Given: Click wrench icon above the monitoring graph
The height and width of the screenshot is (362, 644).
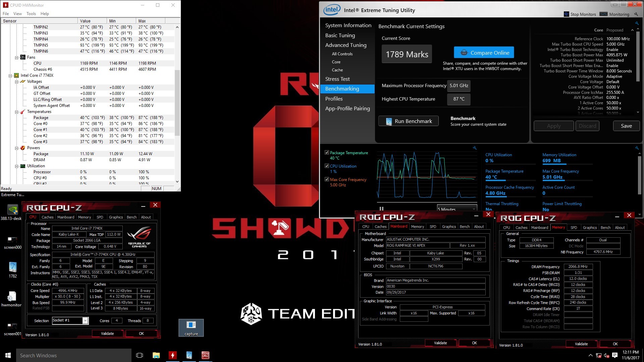Looking at the screenshot, I should 475,148.
